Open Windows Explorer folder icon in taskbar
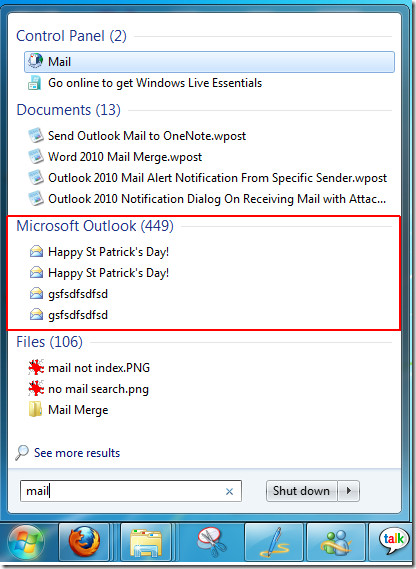The image size is (416, 569). (x=146, y=542)
